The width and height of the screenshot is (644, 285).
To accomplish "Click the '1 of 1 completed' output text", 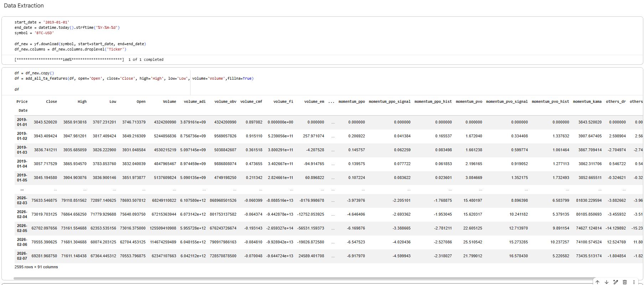I will 146,60.
